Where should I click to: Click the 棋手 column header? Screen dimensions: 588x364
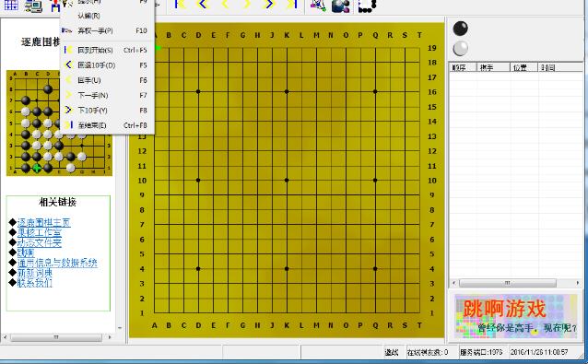coord(493,67)
